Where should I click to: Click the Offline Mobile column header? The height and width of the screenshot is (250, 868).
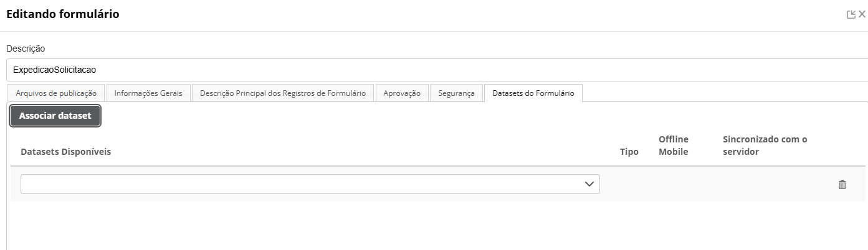click(674, 146)
